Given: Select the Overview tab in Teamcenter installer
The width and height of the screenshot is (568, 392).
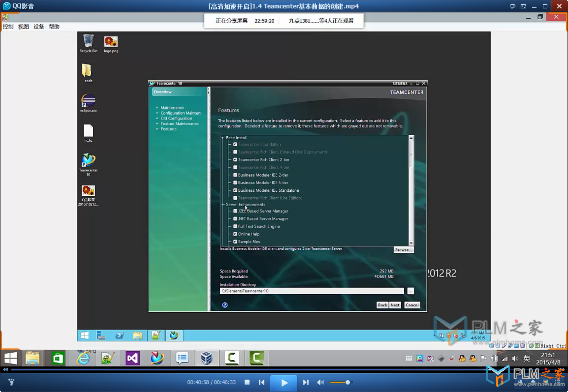Looking at the screenshot, I should (179, 92).
